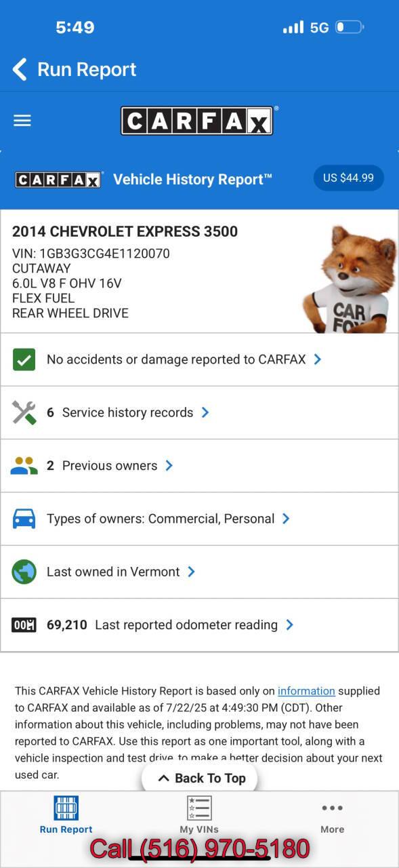This screenshot has height=868, width=399.
Task: Tap the wrench service history icon
Action: [x=24, y=412]
